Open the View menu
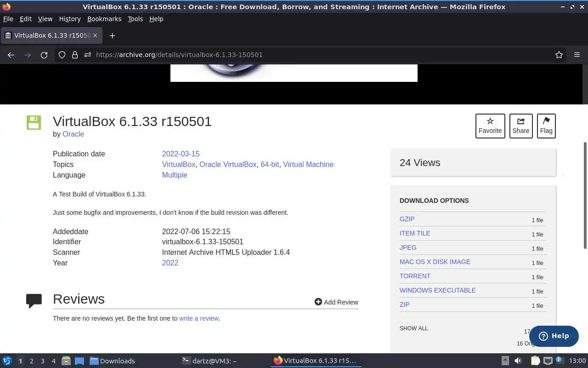Screen dimensions: 588x368 click(45, 19)
